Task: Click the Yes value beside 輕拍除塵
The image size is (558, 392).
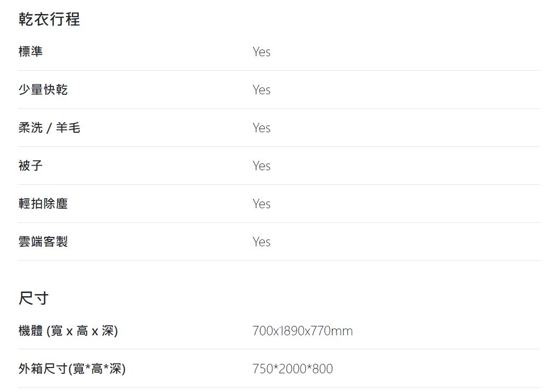Action: (262, 204)
